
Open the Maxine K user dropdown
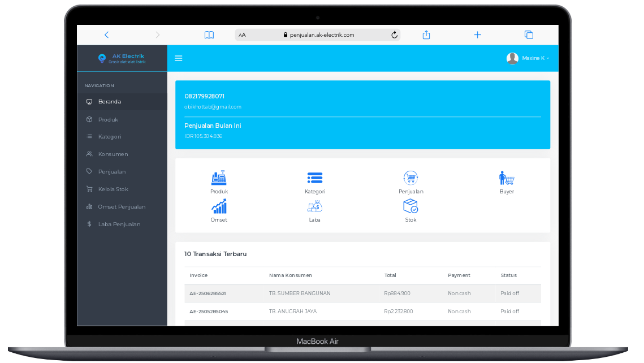tap(535, 58)
